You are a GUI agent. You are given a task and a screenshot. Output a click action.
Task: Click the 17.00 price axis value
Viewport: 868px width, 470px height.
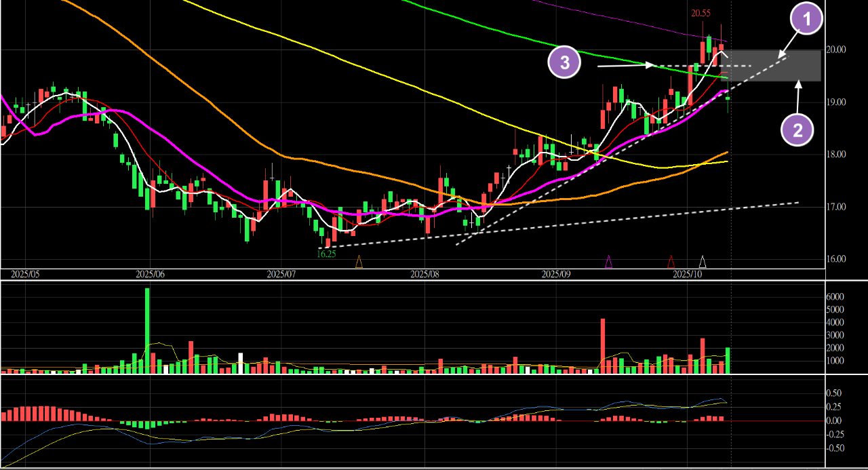[x=835, y=206]
